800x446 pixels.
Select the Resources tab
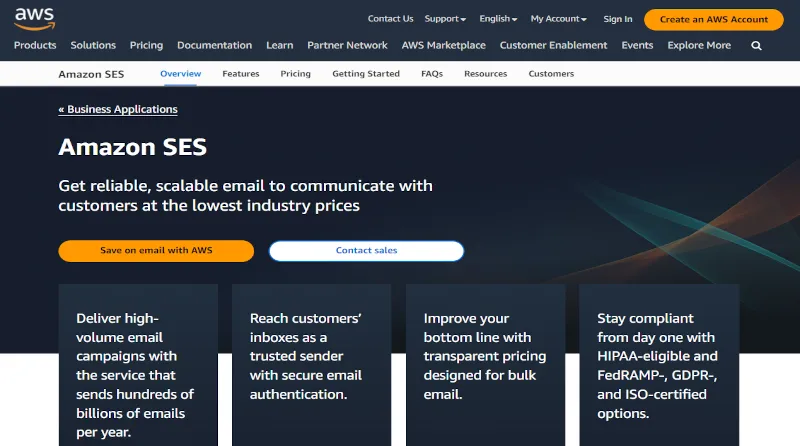tap(485, 74)
